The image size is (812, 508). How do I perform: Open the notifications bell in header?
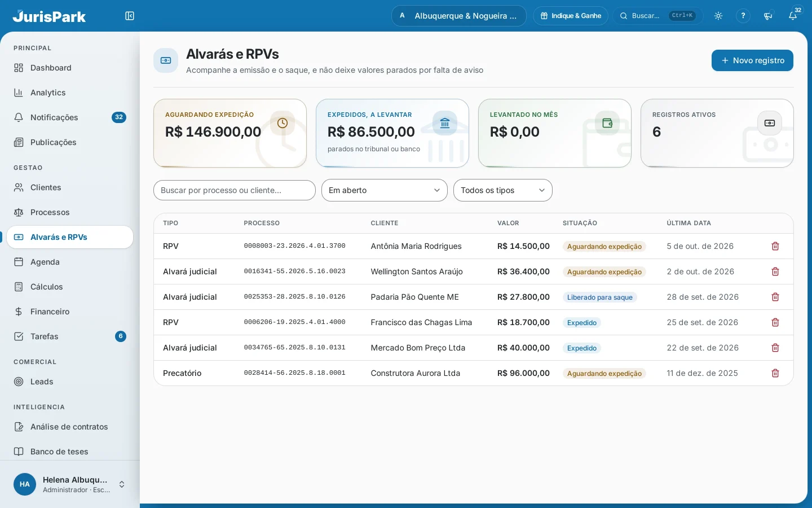(x=793, y=16)
